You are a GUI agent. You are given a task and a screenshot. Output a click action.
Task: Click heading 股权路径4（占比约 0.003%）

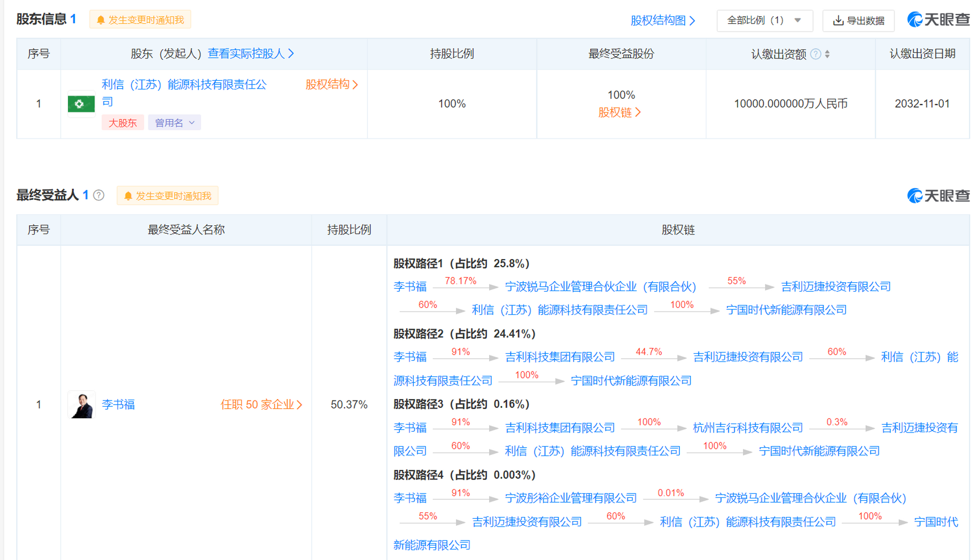[x=465, y=475]
